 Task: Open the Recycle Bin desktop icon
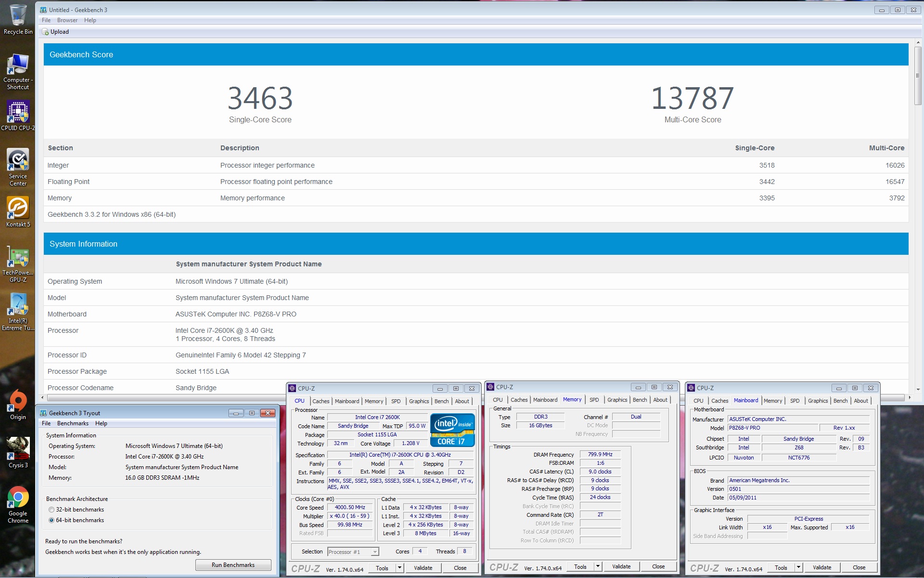pos(18,19)
